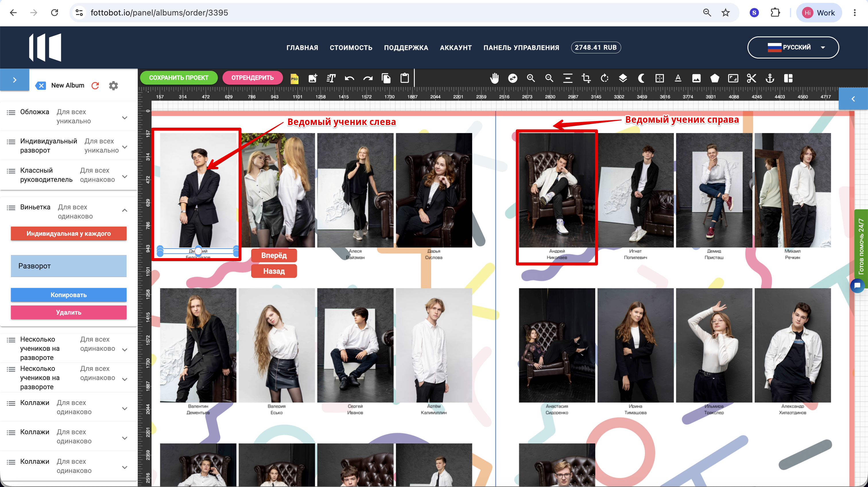
Task: Click the align lines icon
Action: (568, 79)
